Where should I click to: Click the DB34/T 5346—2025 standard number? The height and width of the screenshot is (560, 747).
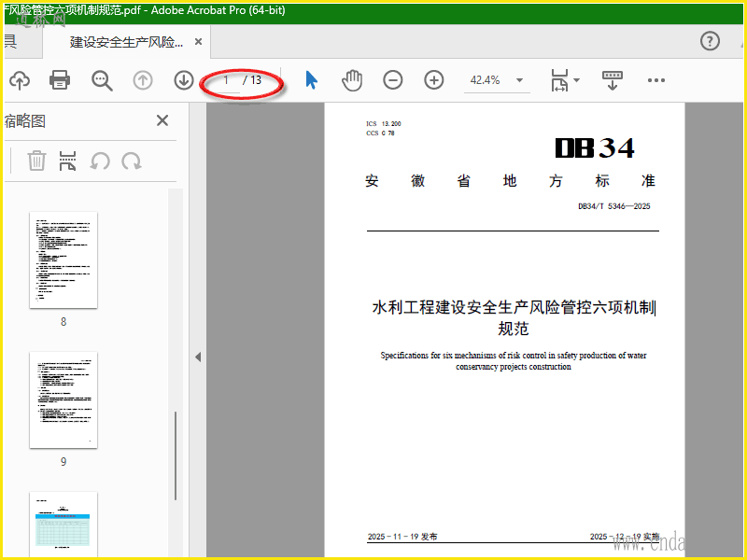click(614, 206)
